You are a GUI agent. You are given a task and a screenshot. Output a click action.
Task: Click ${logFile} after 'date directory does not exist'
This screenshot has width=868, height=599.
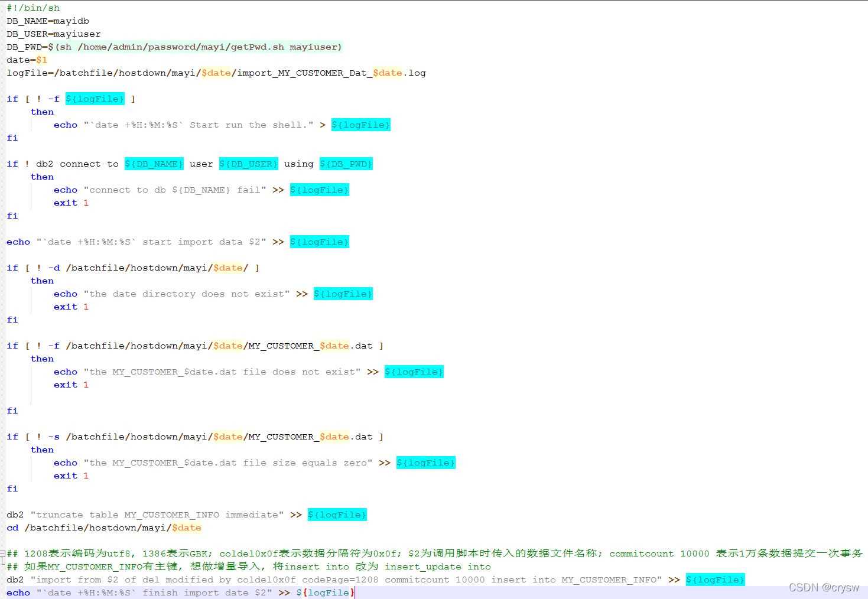pyautogui.click(x=343, y=294)
